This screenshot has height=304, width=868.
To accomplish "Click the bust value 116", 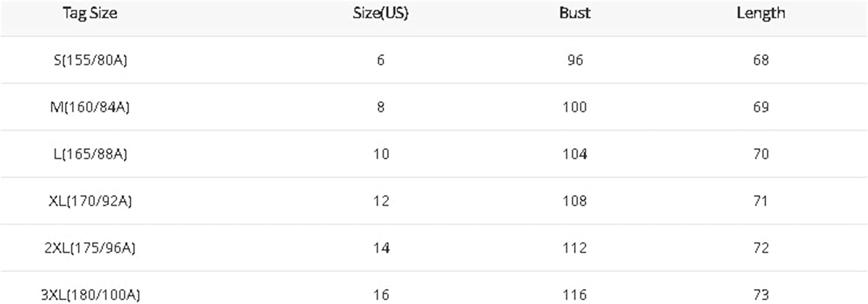I will [574, 295].
